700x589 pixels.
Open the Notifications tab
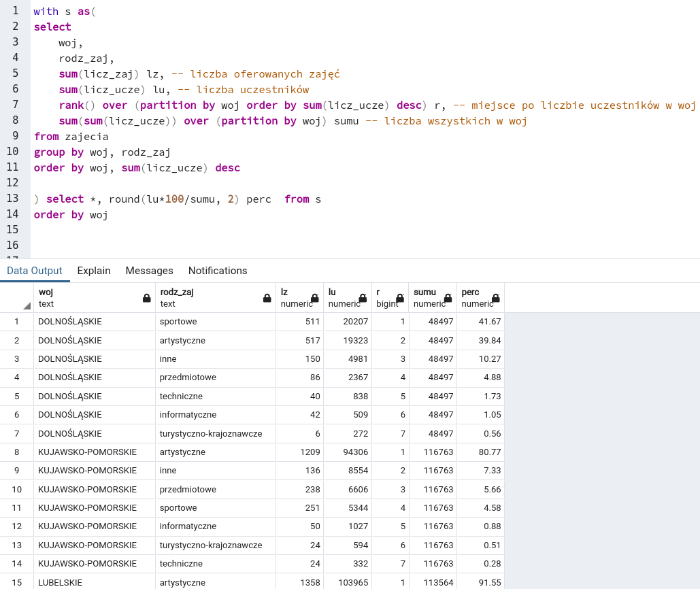pyautogui.click(x=218, y=271)
